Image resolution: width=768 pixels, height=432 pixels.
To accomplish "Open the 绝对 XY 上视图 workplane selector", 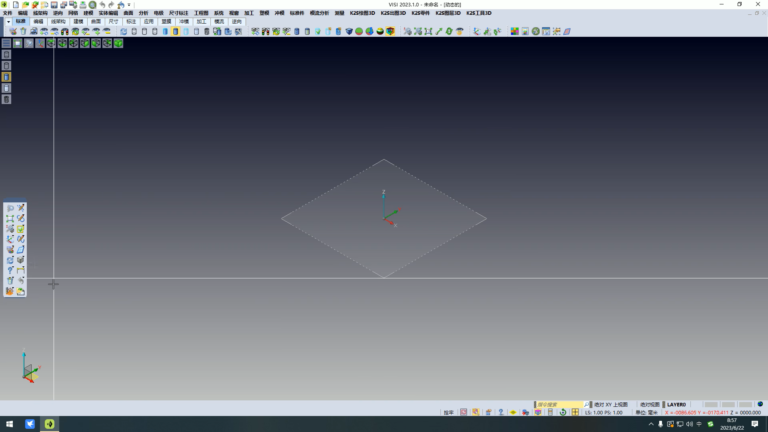I will pyautogui.click(x=611, y=405).
